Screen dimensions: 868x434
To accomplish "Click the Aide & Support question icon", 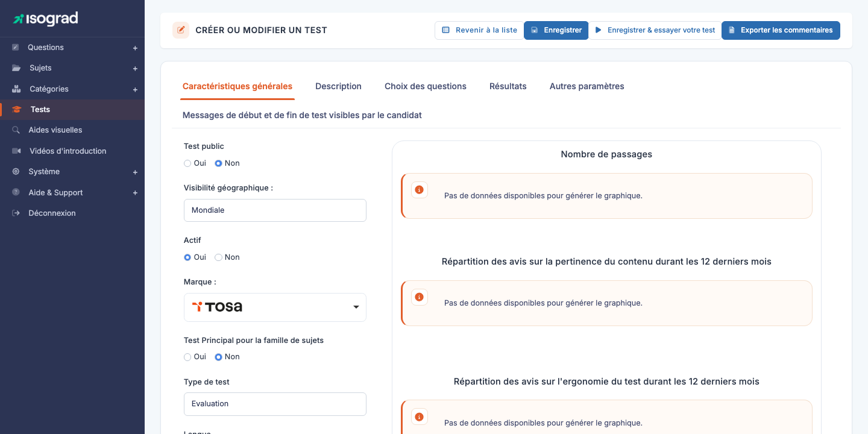I will coord(16,192).
